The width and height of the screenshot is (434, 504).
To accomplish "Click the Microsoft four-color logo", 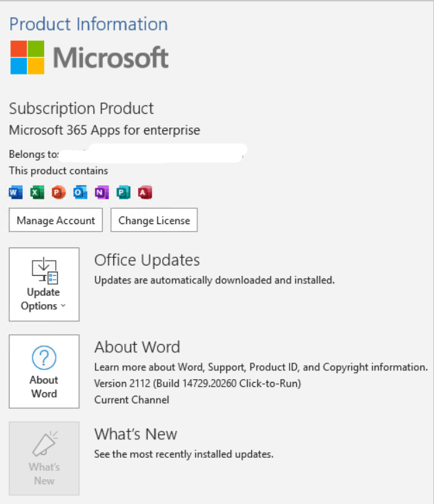I will tap(28, 57).
